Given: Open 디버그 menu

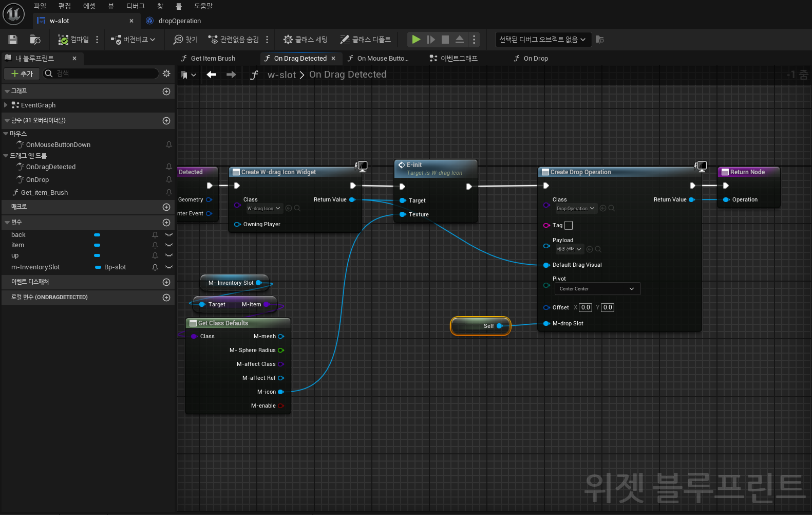Looking at the screenshot, I should [x=136, y=6].
